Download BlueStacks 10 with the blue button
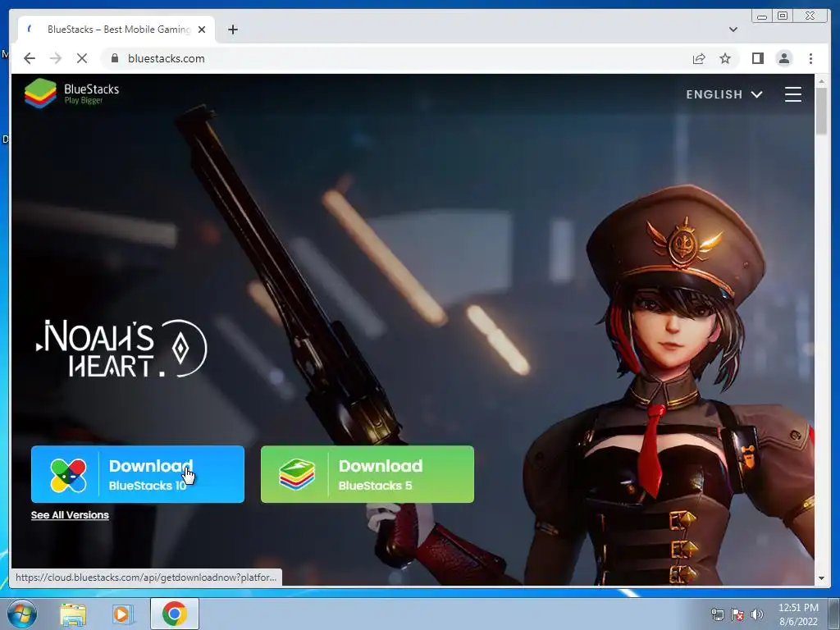Viewport: 840px width, 630px height. (x=138, y=474)
